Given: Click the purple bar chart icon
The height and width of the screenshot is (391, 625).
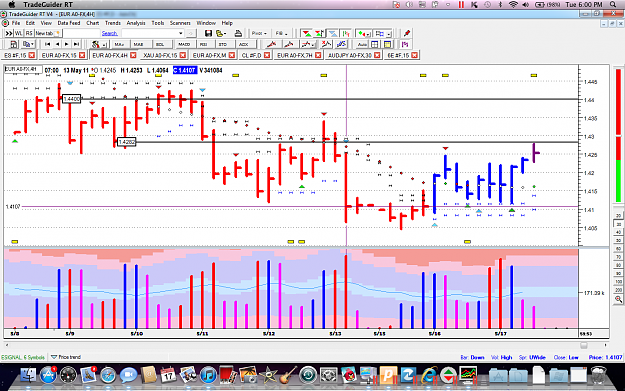Looking at the screenshot, I should pos(405,44).
